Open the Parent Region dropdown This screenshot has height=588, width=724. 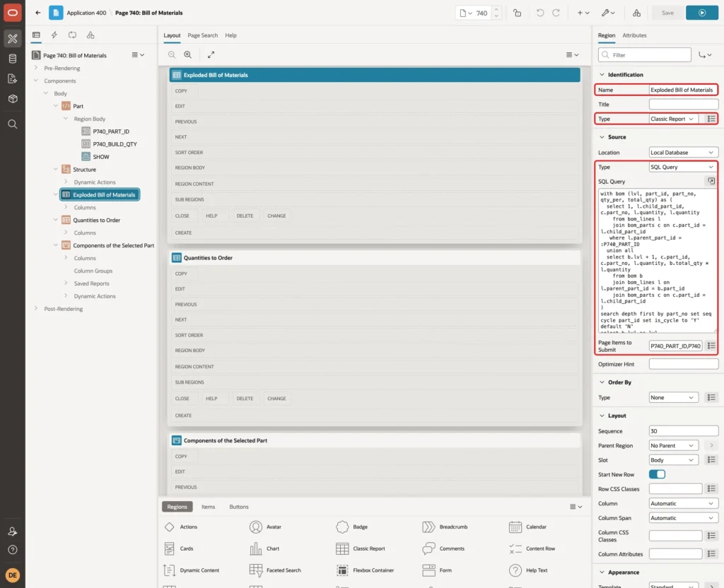(x=673, y=445)
